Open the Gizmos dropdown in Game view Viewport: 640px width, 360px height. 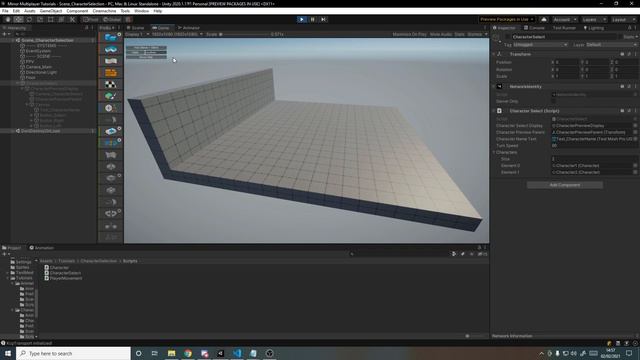pyautogui.click(x=477, y=34)
